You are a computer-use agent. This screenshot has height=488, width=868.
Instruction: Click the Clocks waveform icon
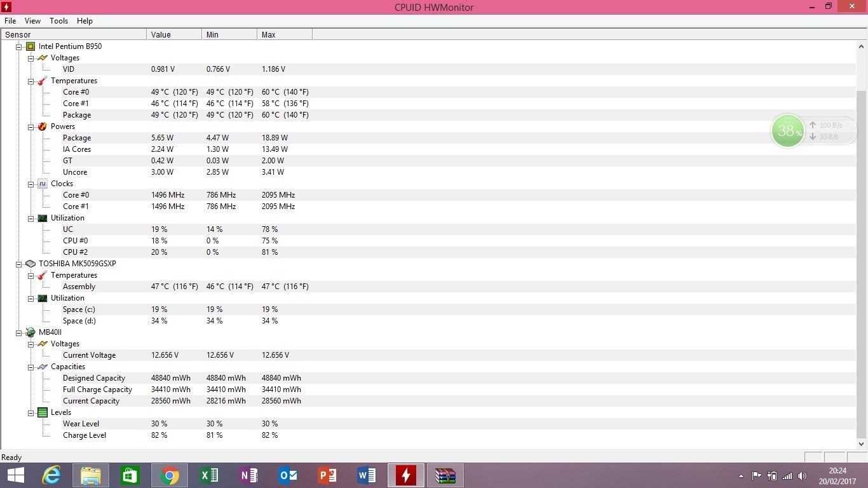coord(43,184)
